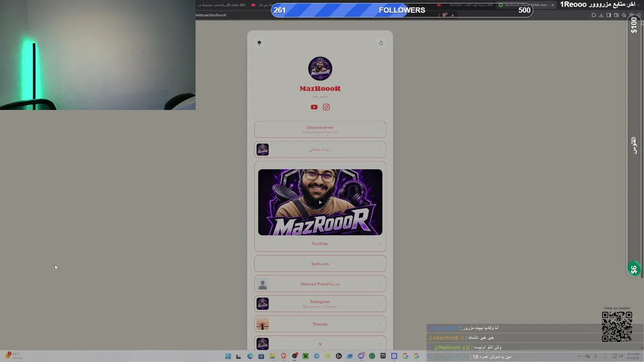
Task: Open the kick.com link
Action: click(320, 263)
